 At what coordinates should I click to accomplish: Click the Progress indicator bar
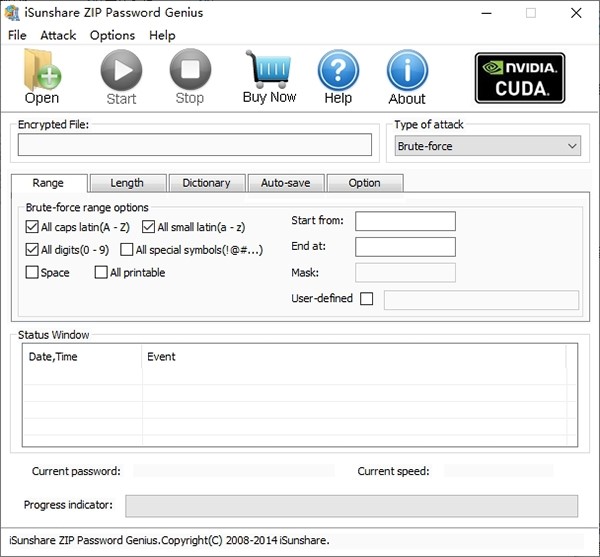351,505
